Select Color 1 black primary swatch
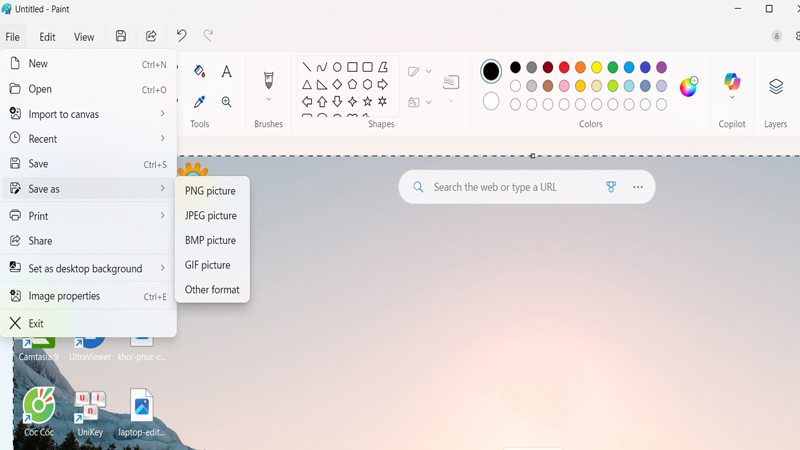This screenshot has width=800, height=450. tap(491, 71)
